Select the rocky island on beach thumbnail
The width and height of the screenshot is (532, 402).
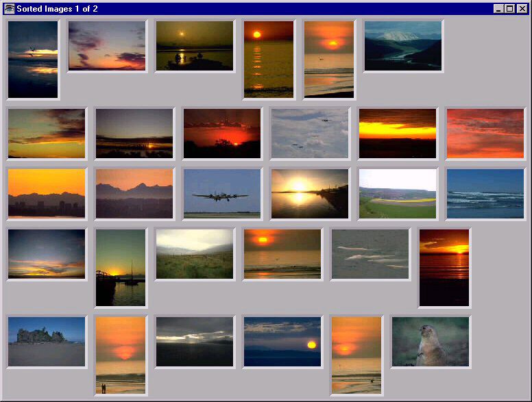tap(47, 342)
